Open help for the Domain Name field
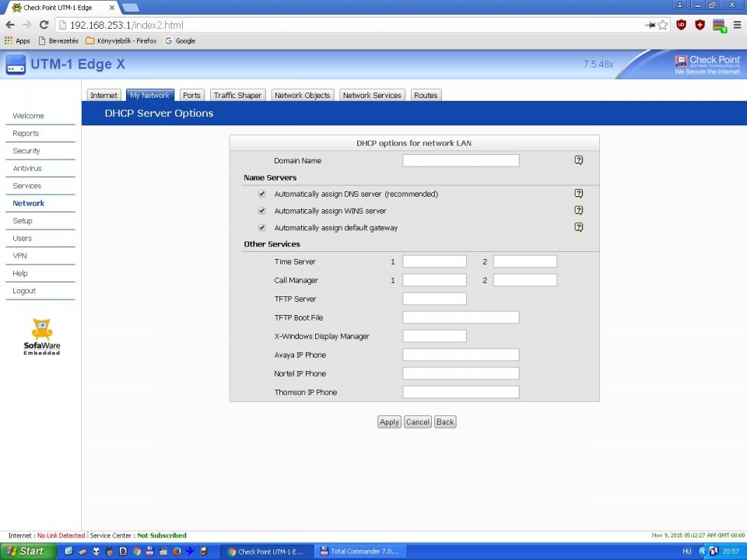Viewport: 747px width, 560px height. pos(578,160)
